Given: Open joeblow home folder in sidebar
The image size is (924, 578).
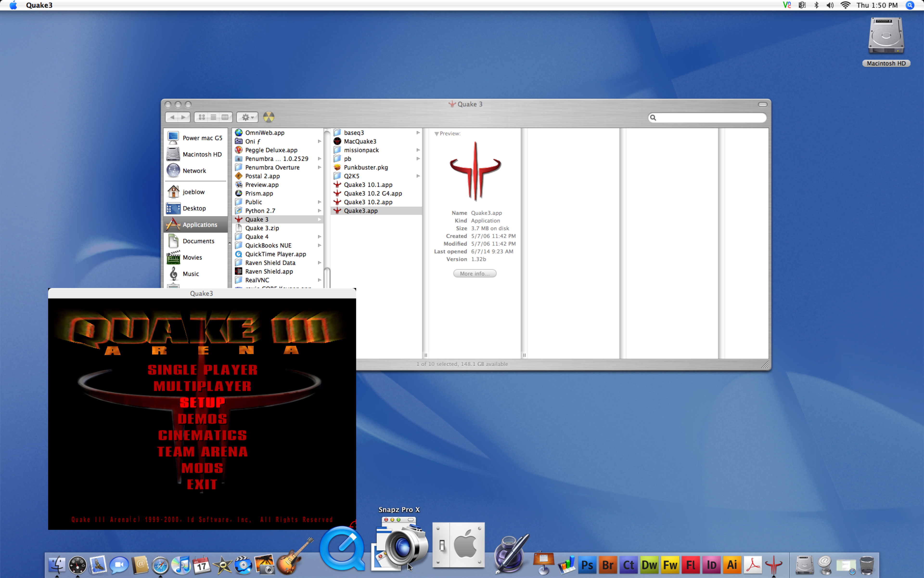Looking at the screenshot, I should tap(195, 192).
